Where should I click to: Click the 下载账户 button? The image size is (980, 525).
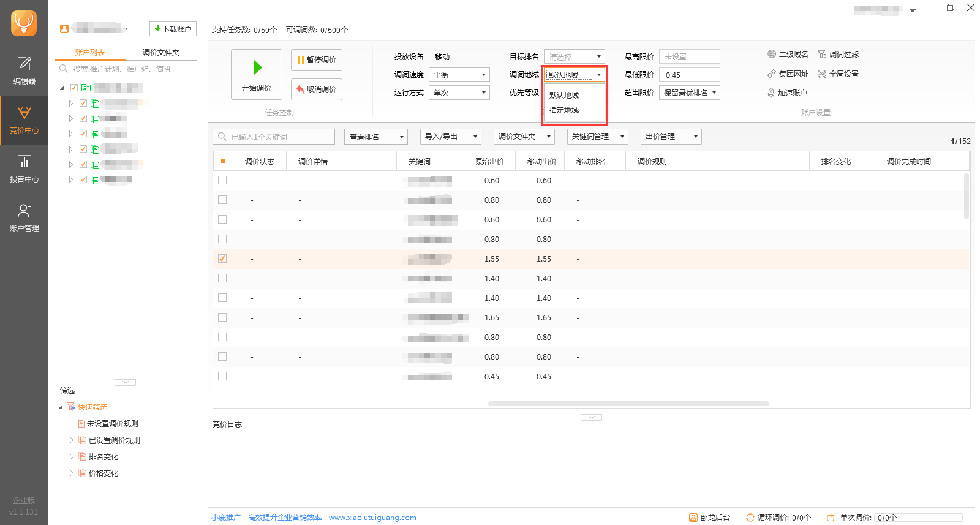pyautogui.click(x=173, y=29)
